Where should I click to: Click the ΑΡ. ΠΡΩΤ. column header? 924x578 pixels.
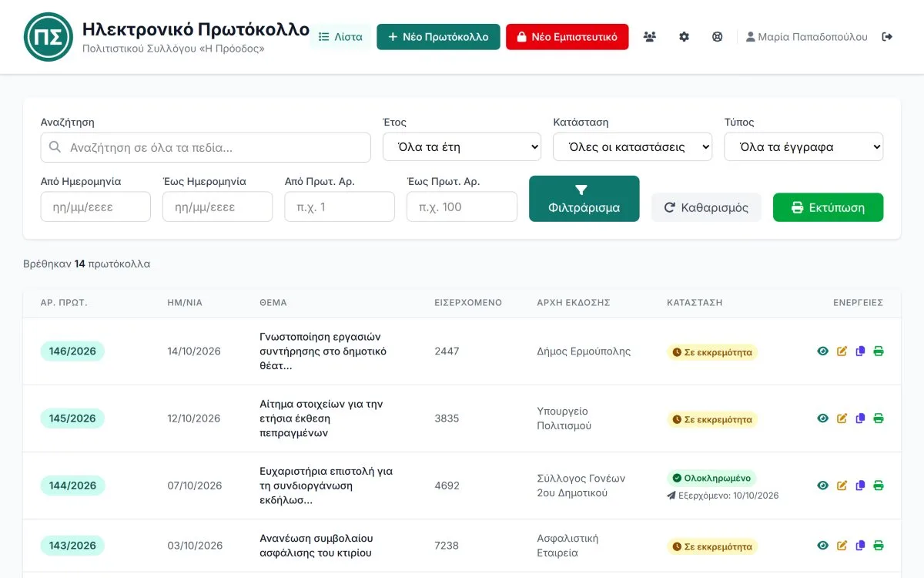[64, 303]
